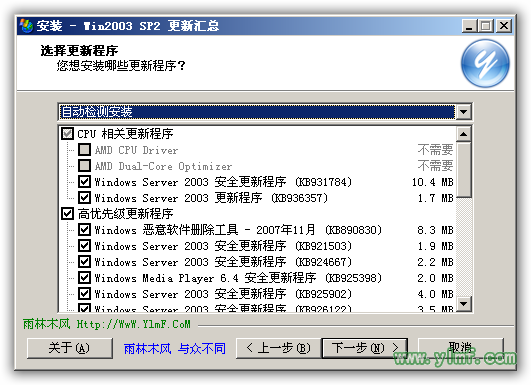Select Windows Media Player 6.4 (KB925398) text

[x=238, y=278]
